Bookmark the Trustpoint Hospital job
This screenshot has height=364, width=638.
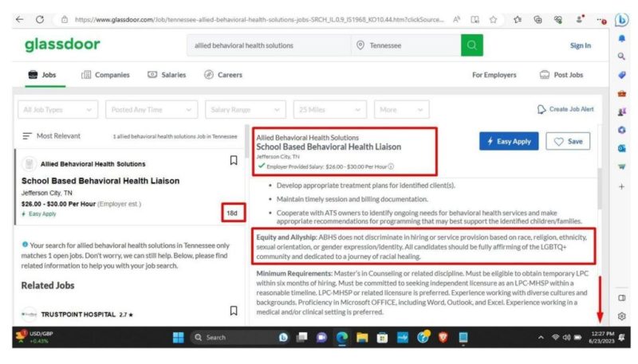(x=234, y=311)
